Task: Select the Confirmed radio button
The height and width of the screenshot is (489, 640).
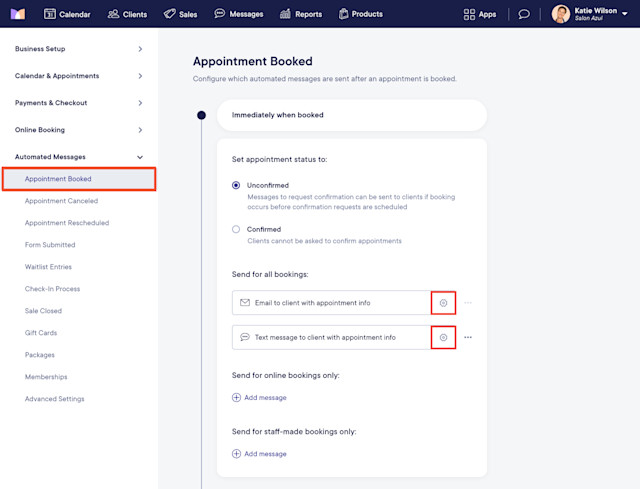Action: click(236, 229)
